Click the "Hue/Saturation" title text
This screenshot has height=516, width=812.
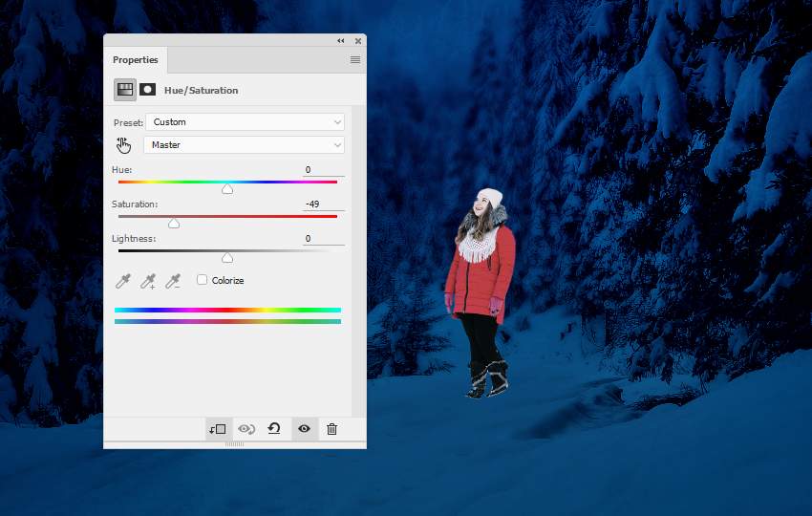click(201, 90)
